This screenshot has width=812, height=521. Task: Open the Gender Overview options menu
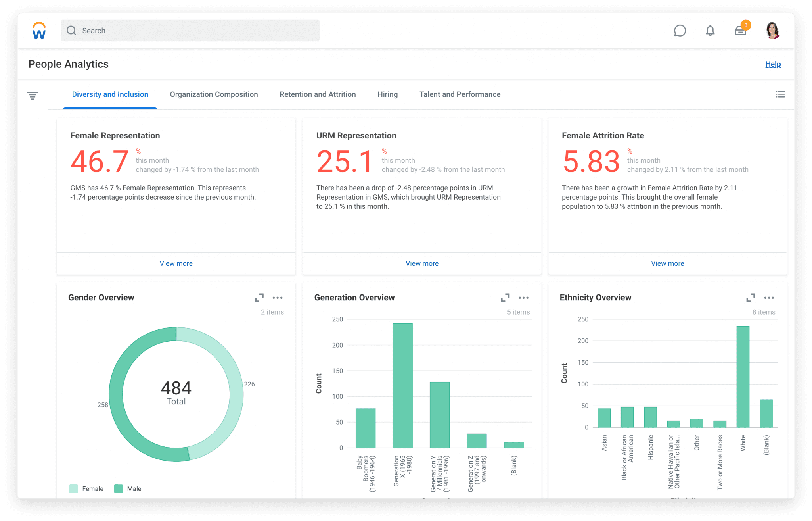coord(278,298)
